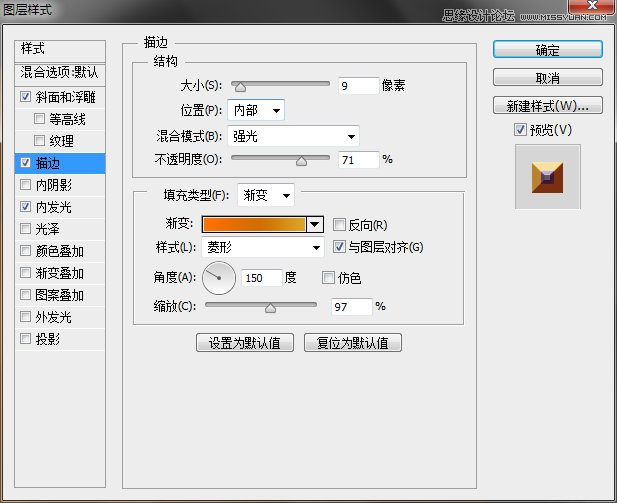Click 设置为默认值 button

click(x=245, y=343)
